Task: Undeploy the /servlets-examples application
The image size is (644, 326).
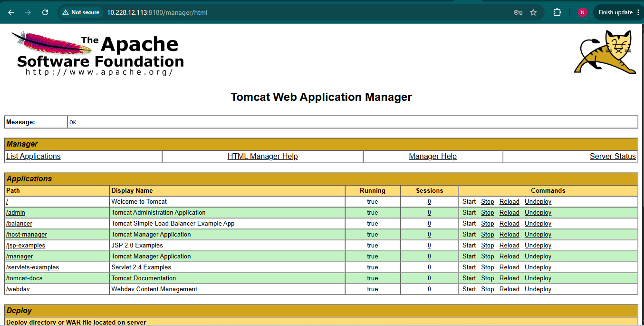Action: [x=538, y=267]
